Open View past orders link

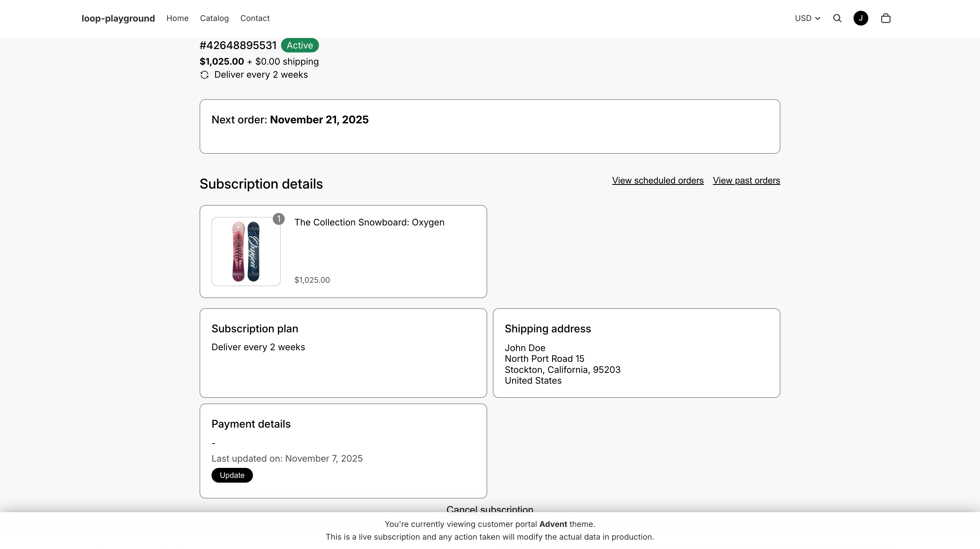click(746, 180)
